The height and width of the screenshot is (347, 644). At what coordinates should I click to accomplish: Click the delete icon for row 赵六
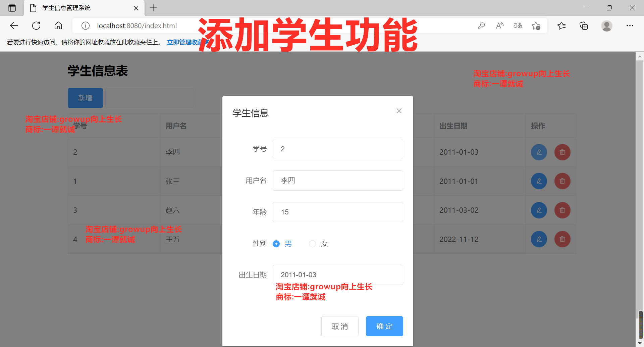(x=562, y=210)
